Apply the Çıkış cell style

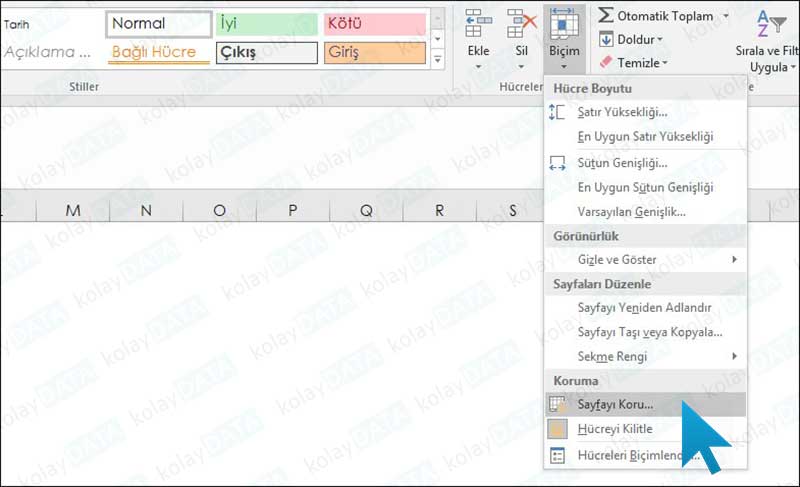tap(267, 53)
